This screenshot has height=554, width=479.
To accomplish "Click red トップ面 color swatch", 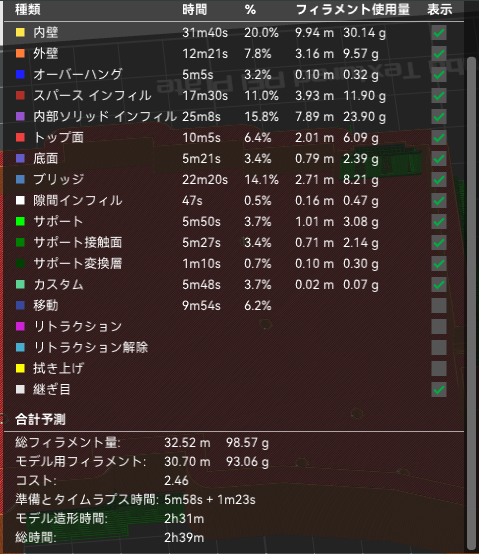I will tap(20, 137).
